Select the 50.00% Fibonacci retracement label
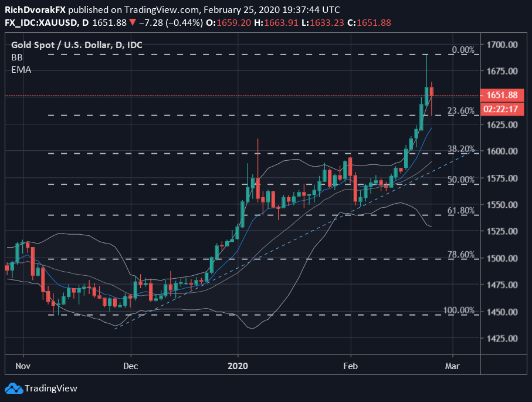This screenshot has width=532, height=402. click(x=460, y=179)
